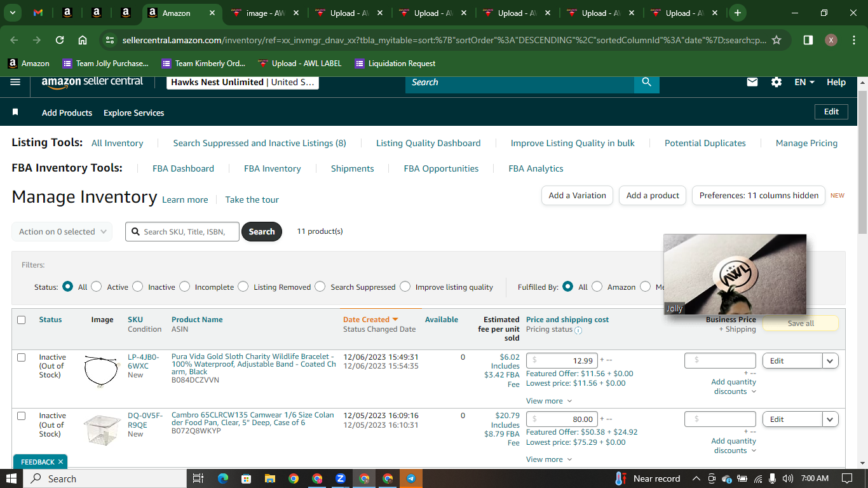Open the Action on 0 selected dropdown
868x488 pixels.
pyautogui.click(x=62, y=232)
